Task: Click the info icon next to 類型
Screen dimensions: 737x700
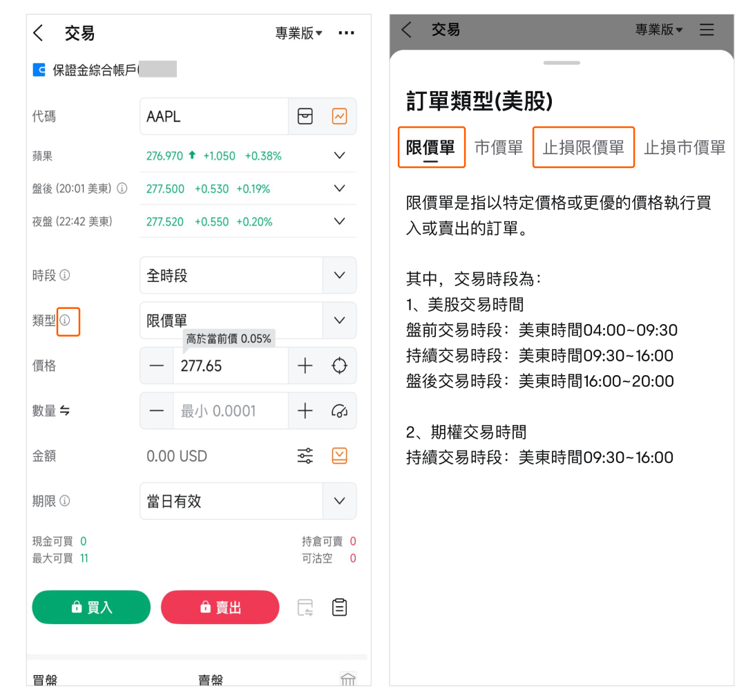Action: coord(65,321)
